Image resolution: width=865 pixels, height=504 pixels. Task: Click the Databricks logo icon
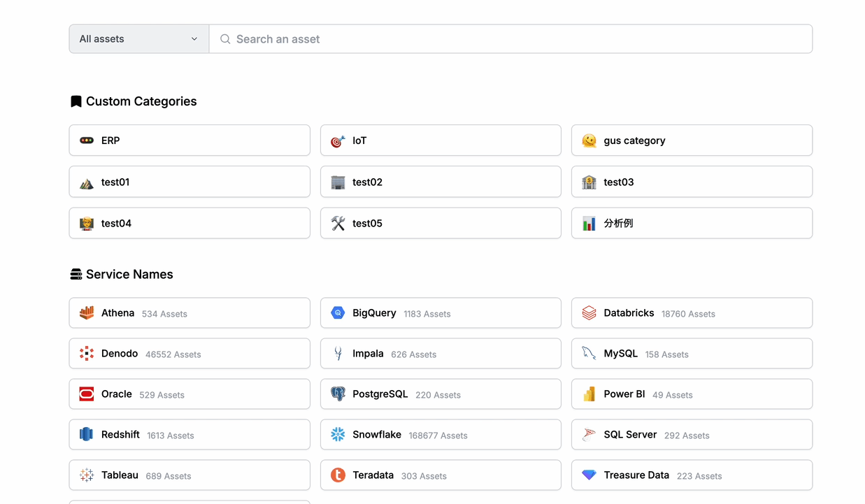point(589,313)
